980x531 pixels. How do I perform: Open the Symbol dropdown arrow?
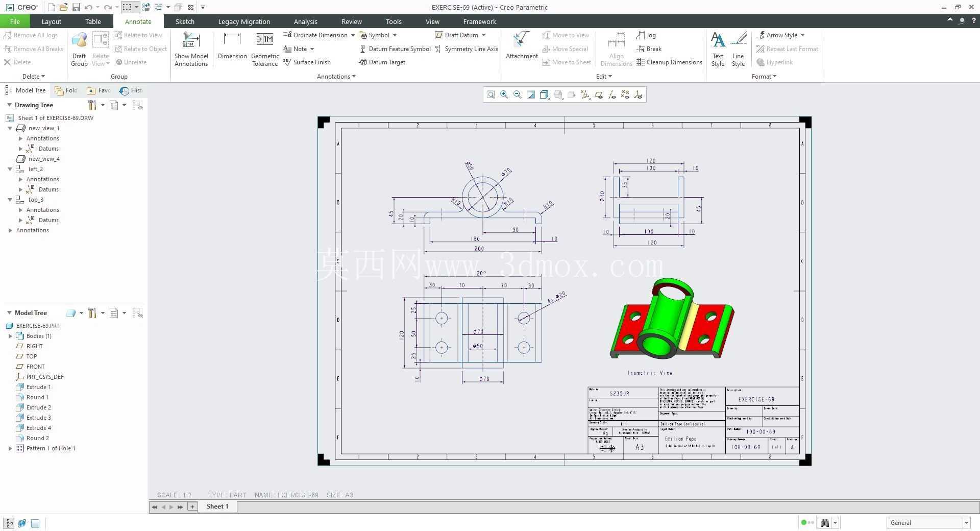(395, 35)
